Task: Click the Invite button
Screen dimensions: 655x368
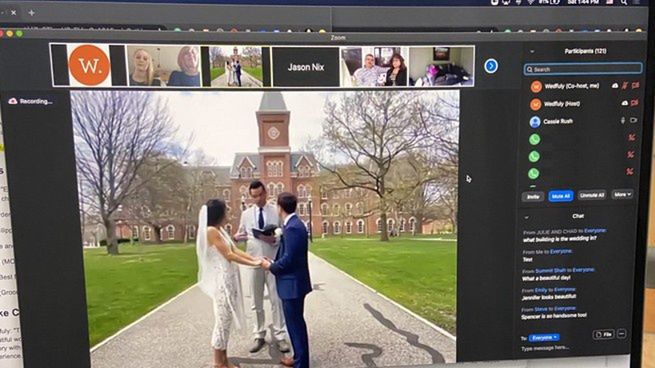Action: pyautogui.click(x=533, y=197)
